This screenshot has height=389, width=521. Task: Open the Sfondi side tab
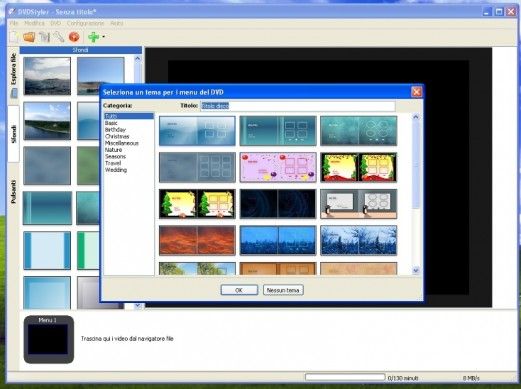(x=14, y=134)
